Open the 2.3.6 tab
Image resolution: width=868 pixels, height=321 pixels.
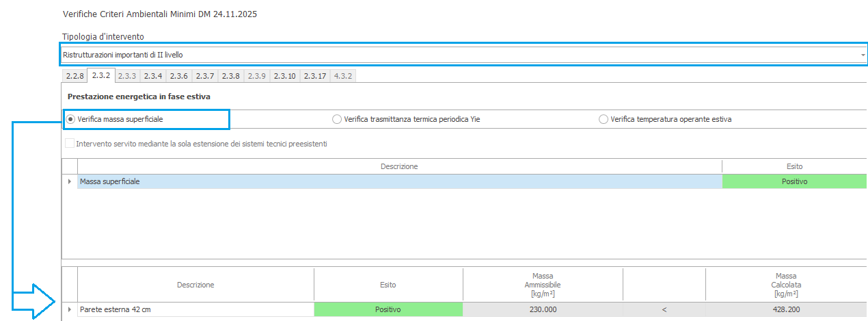click(x=178, y=76)
